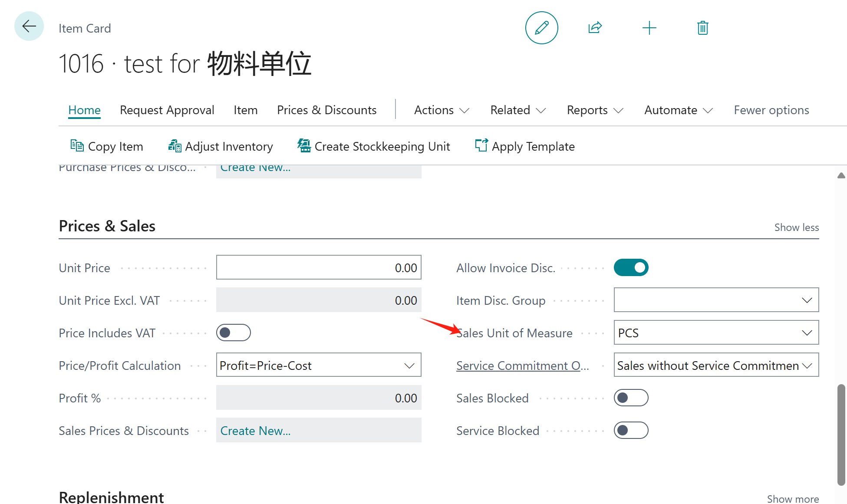Enable the Price Includes VAT toggle
This screenshot has height=504, width=847.
point(234,333)
